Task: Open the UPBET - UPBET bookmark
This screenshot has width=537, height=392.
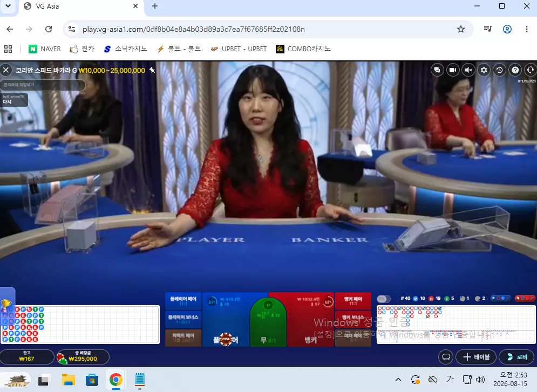Action: [239, 49]
